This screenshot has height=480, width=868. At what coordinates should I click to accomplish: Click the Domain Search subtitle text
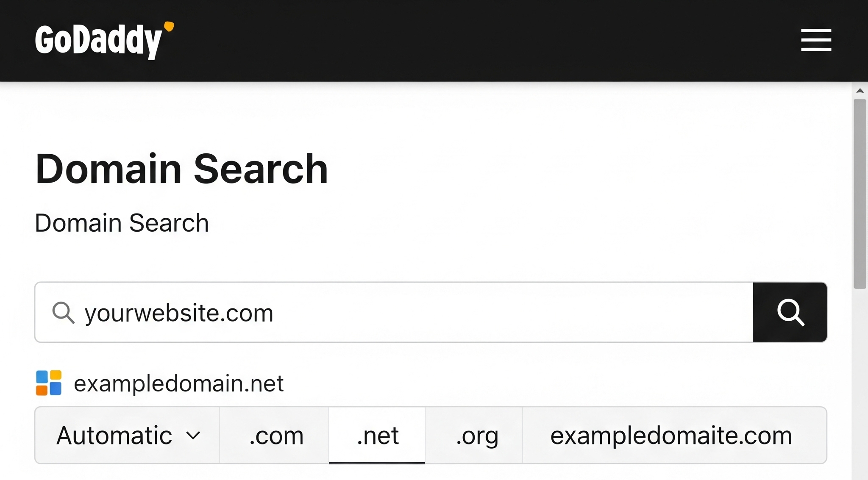pyautogui.click(x=122, y=223)
